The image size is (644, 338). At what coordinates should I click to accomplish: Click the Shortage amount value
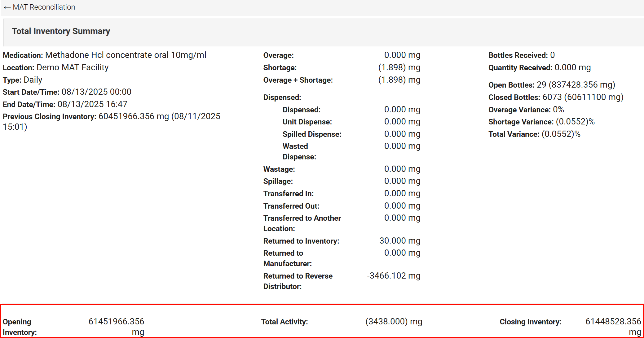pos(399,67)
